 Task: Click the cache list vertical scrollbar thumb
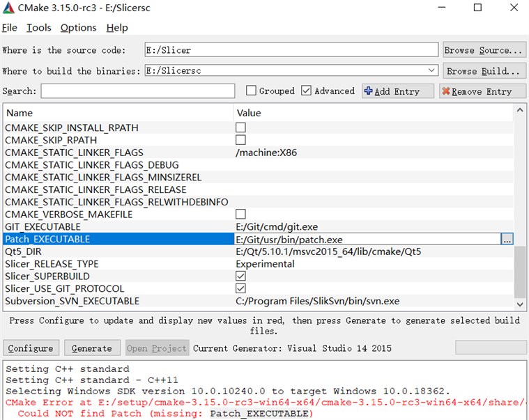click(x=520, y=272)
